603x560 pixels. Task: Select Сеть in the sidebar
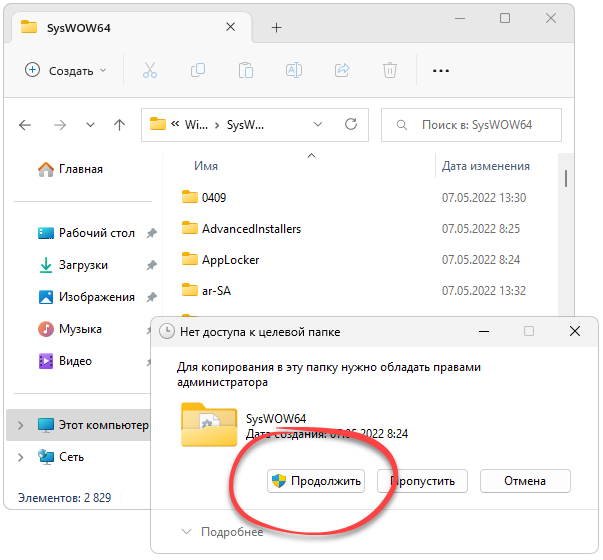point(61,457)
